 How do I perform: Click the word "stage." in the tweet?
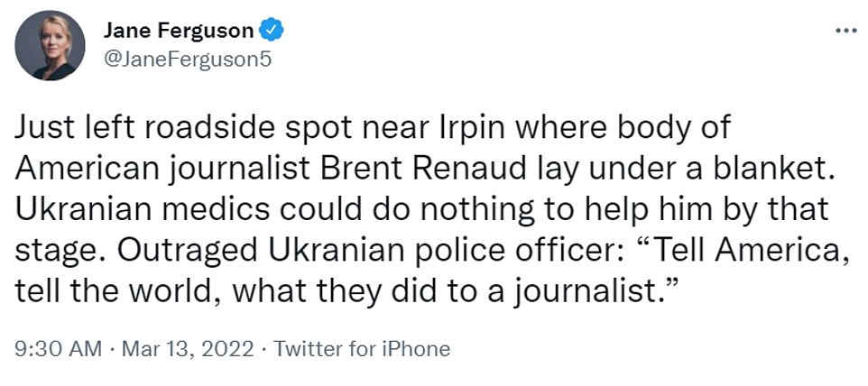[x=51, y=251]
